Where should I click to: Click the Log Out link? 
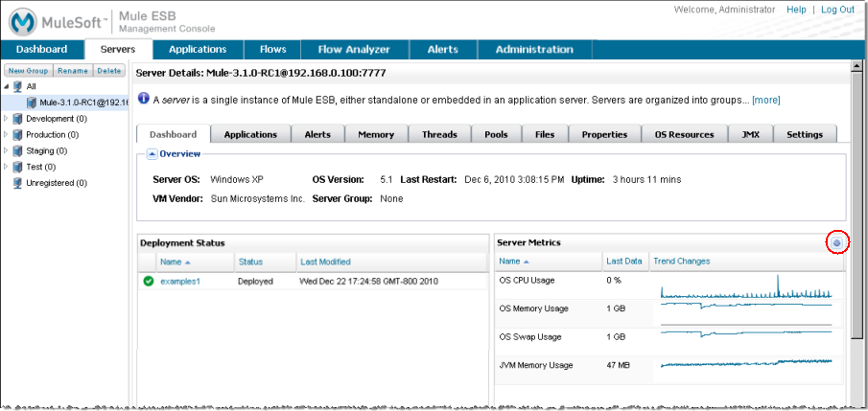[837, 9]
